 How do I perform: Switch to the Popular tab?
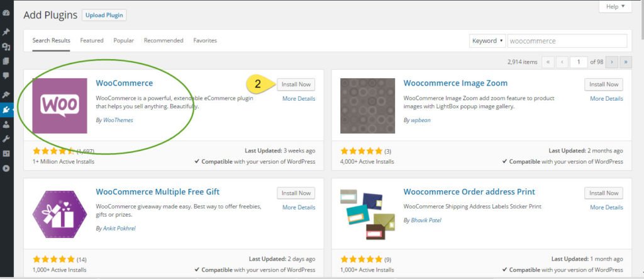pos(124,40)
